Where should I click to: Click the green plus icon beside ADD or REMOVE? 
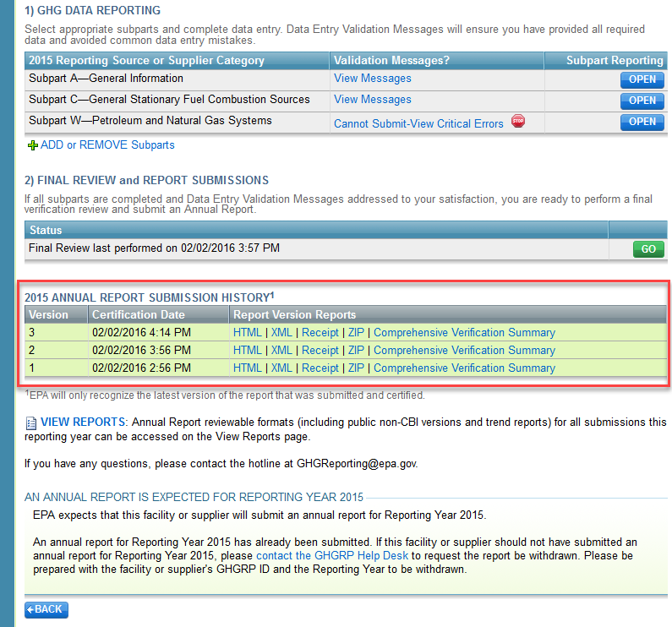pyautogui.click(x=33, y=145)
